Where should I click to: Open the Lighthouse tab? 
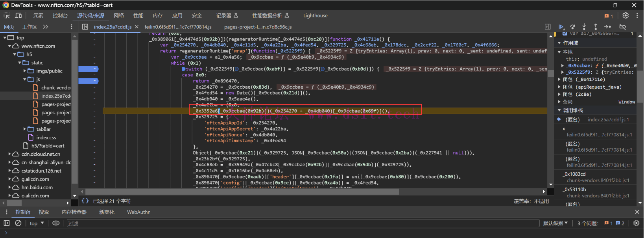[315, 16]
